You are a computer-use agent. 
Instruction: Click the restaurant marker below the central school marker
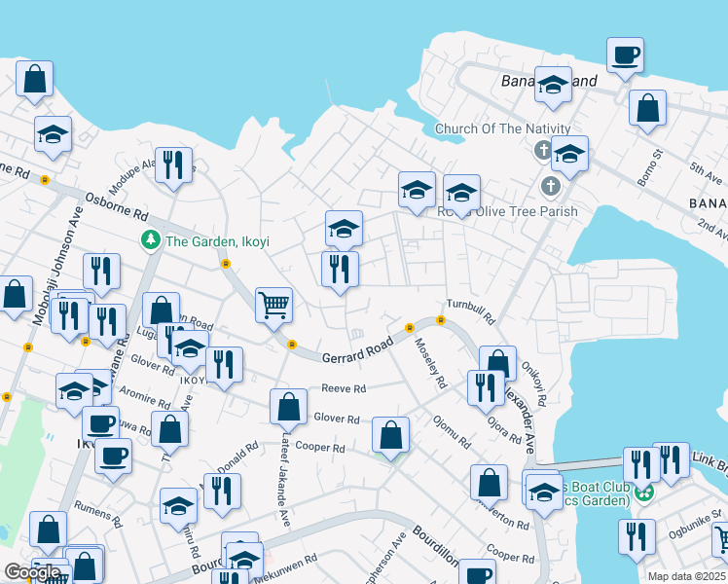click(340, 273)
